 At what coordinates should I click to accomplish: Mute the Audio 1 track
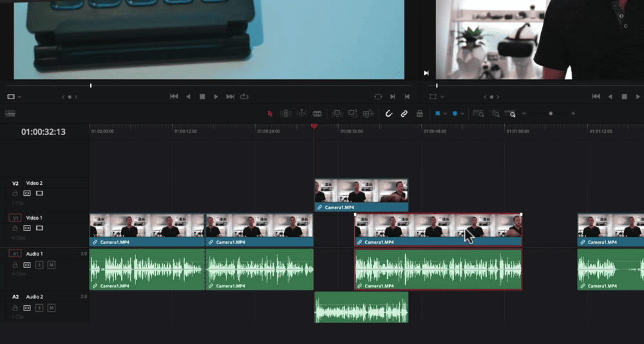[52, 265]
